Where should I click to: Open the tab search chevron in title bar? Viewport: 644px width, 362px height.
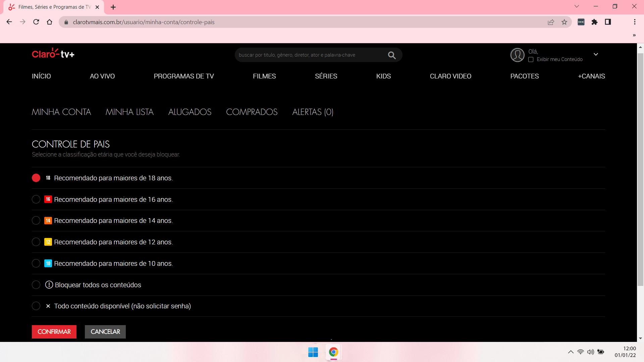point(577,6)
